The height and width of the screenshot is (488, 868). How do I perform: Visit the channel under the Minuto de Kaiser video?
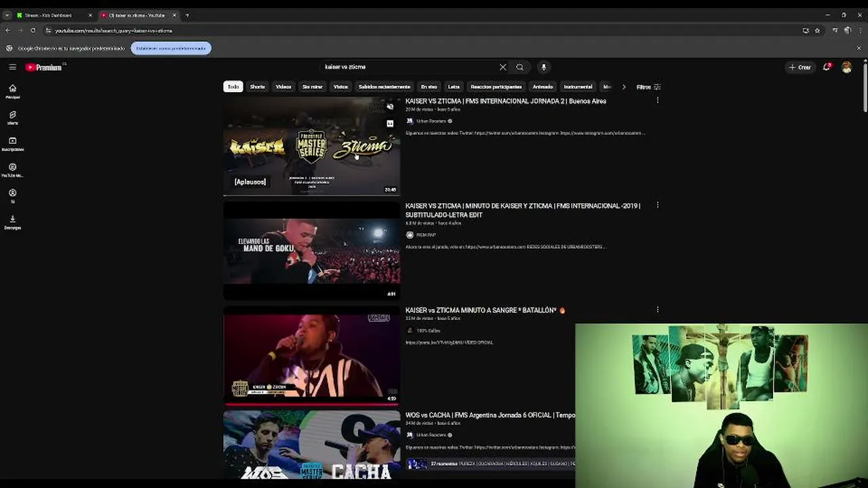click(x=426, y=235)
